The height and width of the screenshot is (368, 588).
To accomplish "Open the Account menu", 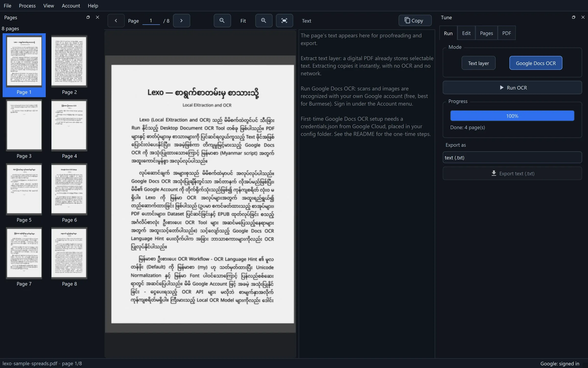I will click(71, 6).
